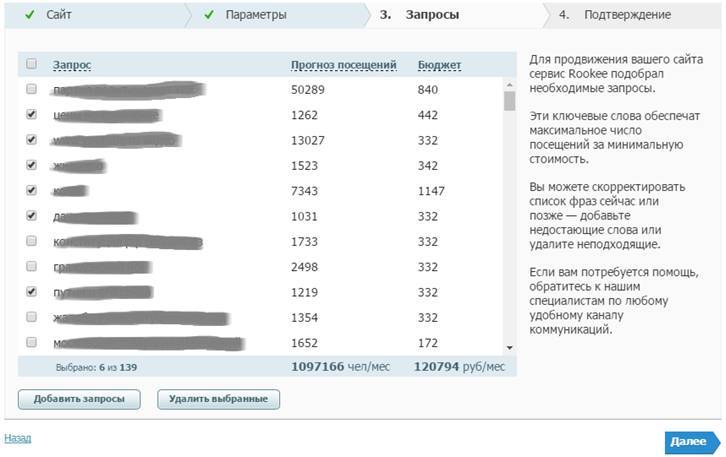The height and width of the screenshot is (457, 726).
Task: Click the scrollbar down arrow in query list
Action: click(509, 346)
